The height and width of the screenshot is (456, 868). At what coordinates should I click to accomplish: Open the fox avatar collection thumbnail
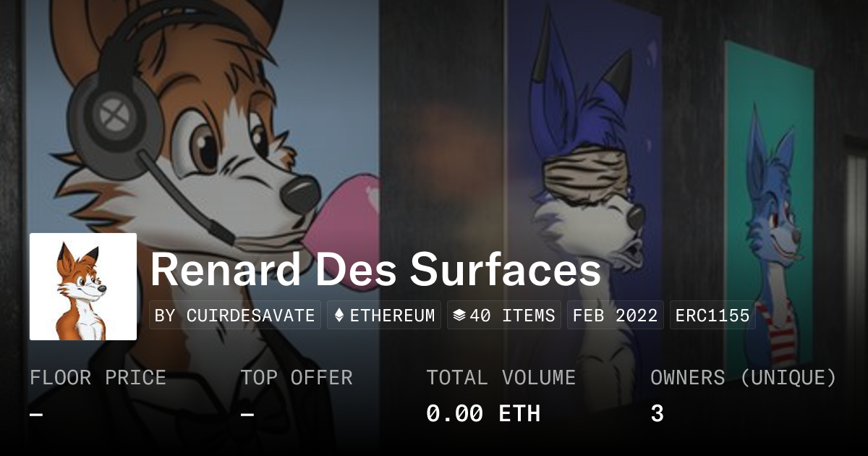83,287
